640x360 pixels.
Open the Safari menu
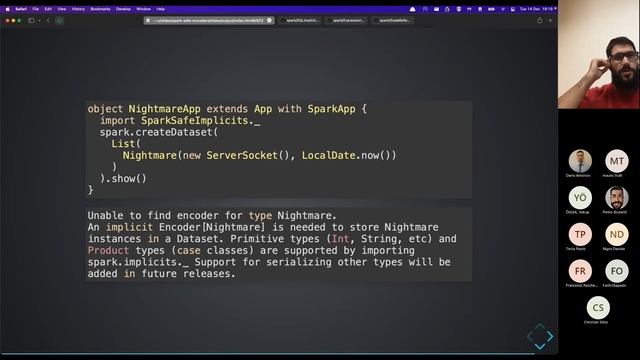coord(21,9)
